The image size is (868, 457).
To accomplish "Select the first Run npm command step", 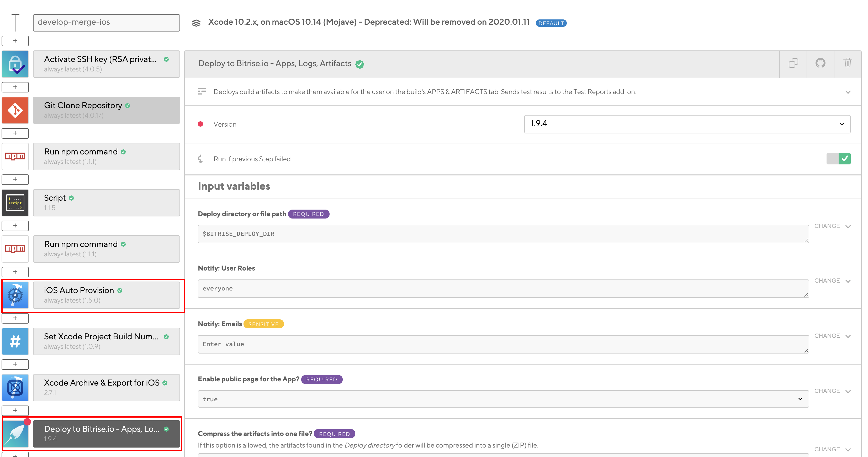I will [107, 157].
